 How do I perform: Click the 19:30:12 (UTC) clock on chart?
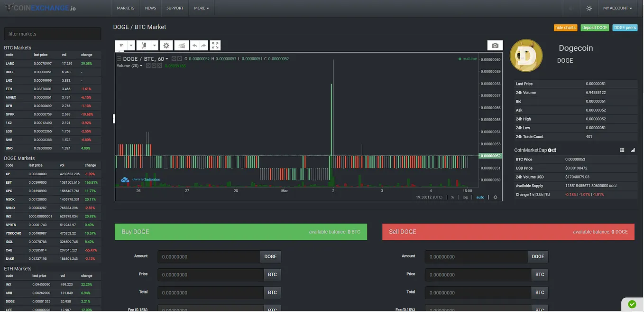[429, 197]
